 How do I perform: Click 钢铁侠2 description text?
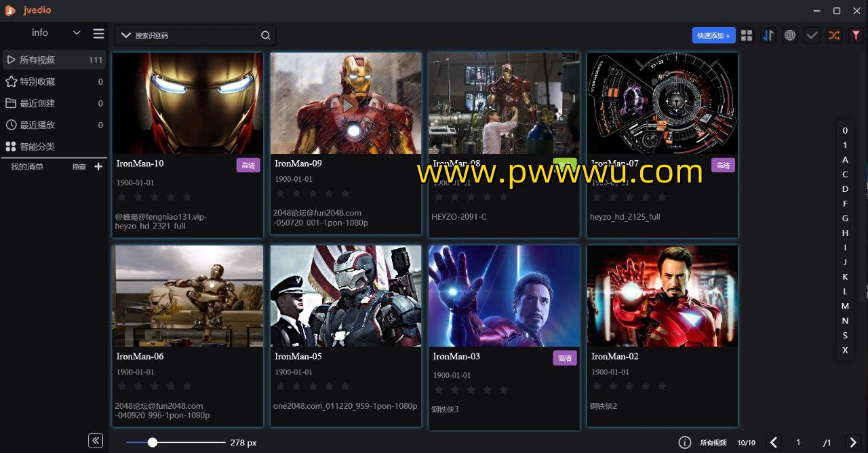coord(604,406)
